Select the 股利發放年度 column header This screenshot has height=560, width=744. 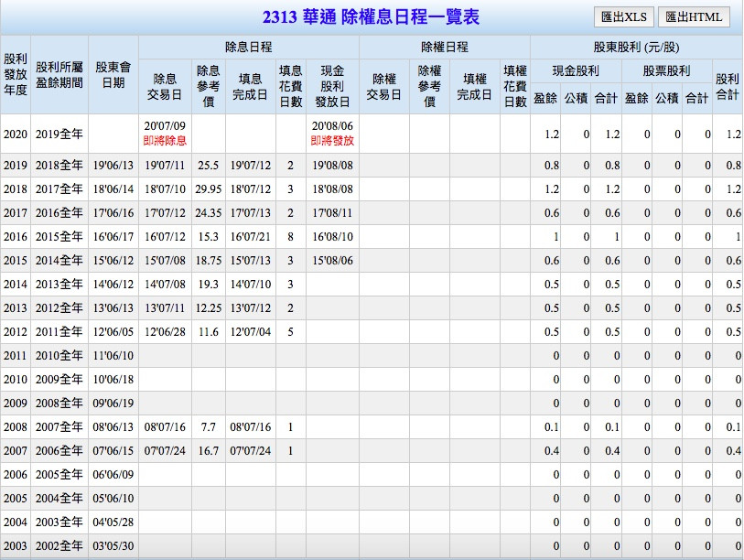[x=16, y=74]
